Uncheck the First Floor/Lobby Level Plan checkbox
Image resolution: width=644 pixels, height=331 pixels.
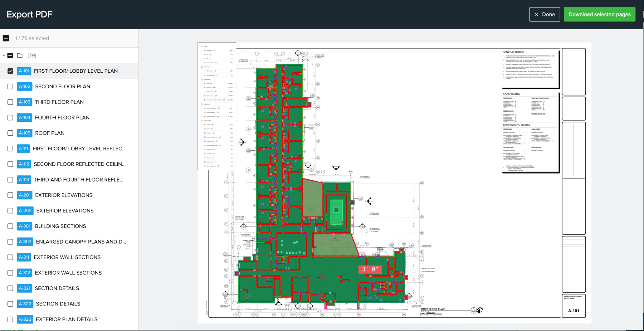(10, 71)
